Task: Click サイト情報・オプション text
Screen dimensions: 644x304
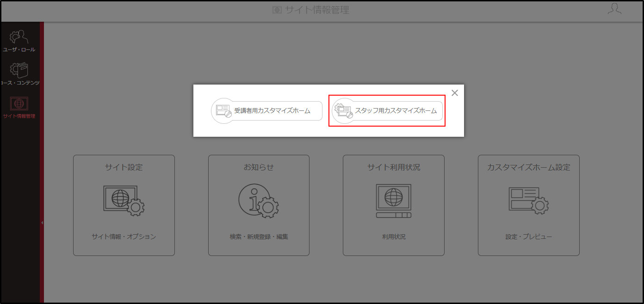Action: (124, 237)
